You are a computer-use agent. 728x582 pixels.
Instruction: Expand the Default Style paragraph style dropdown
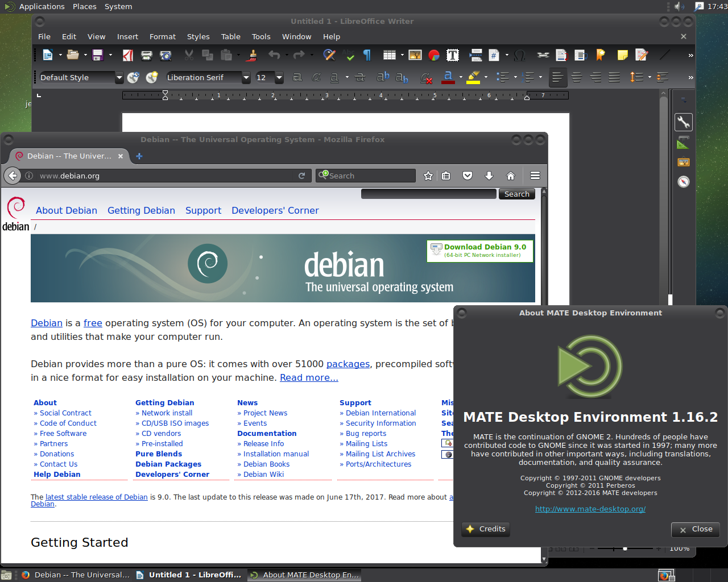[x=119, y=77]
